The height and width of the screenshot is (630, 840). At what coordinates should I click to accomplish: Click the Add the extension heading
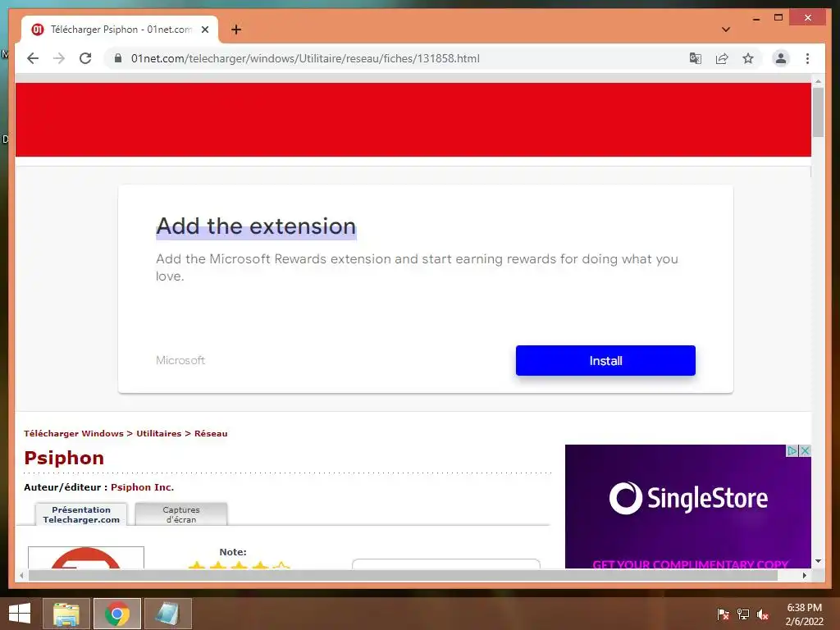(x=256, y=226)
